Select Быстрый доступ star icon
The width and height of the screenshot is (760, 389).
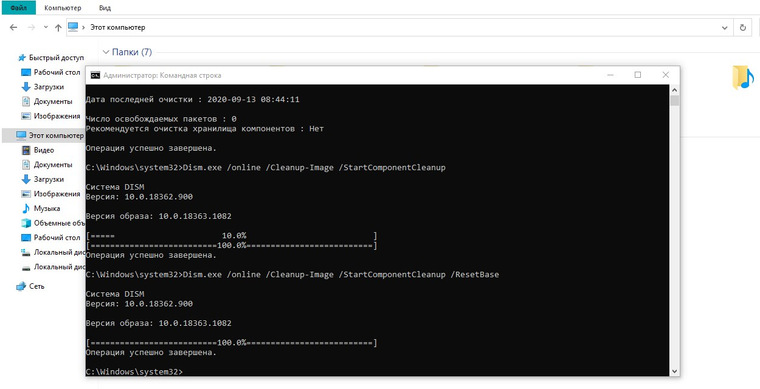22,58
